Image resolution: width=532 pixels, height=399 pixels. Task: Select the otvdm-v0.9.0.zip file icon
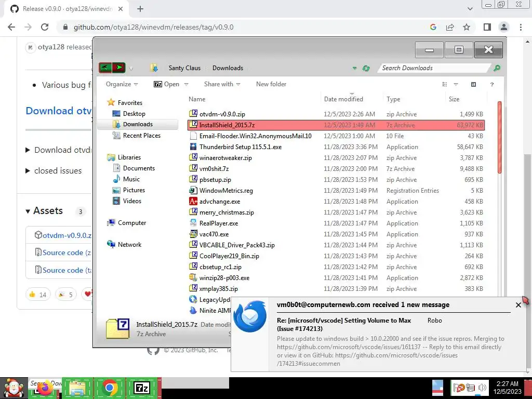(x=193, y=114)
